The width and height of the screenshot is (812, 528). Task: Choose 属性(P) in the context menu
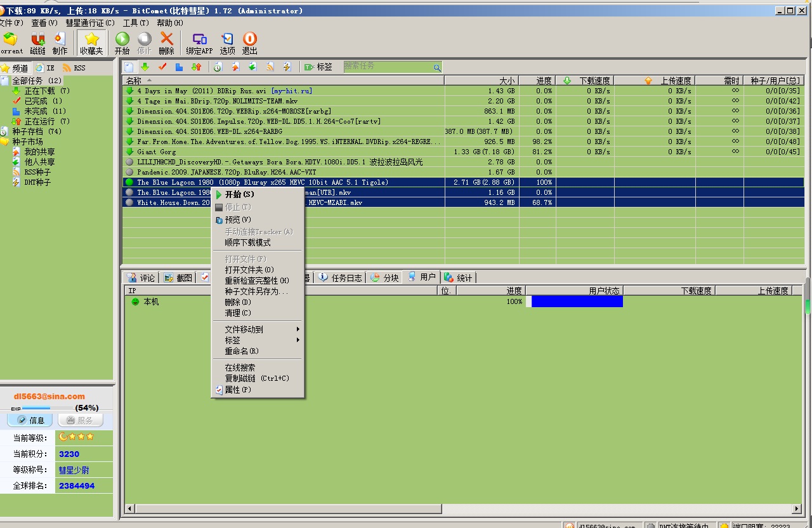(258, 390)
